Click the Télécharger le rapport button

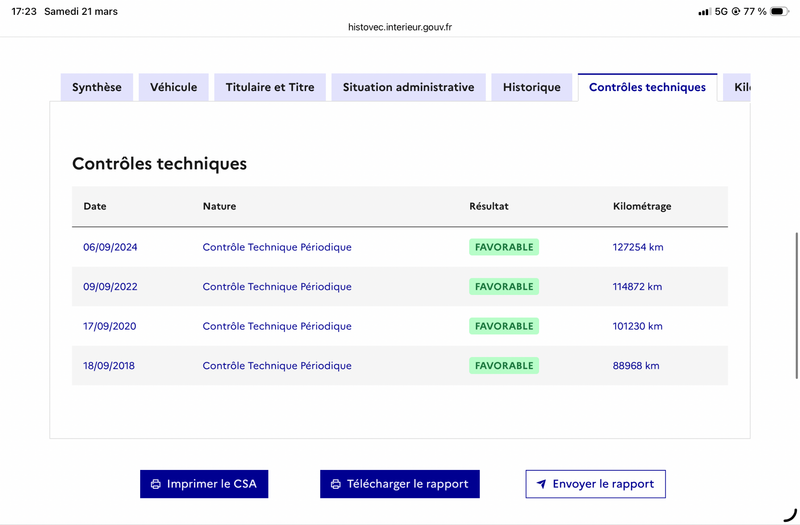click(x=399, y=484)
